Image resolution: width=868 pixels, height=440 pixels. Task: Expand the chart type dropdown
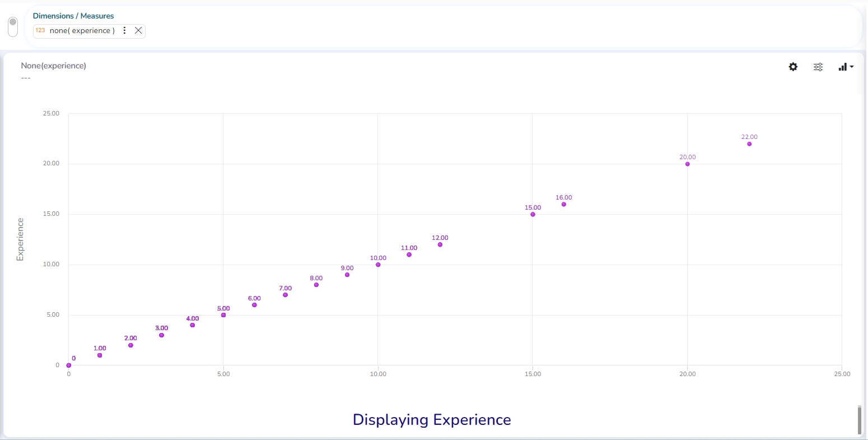(846, 67)
